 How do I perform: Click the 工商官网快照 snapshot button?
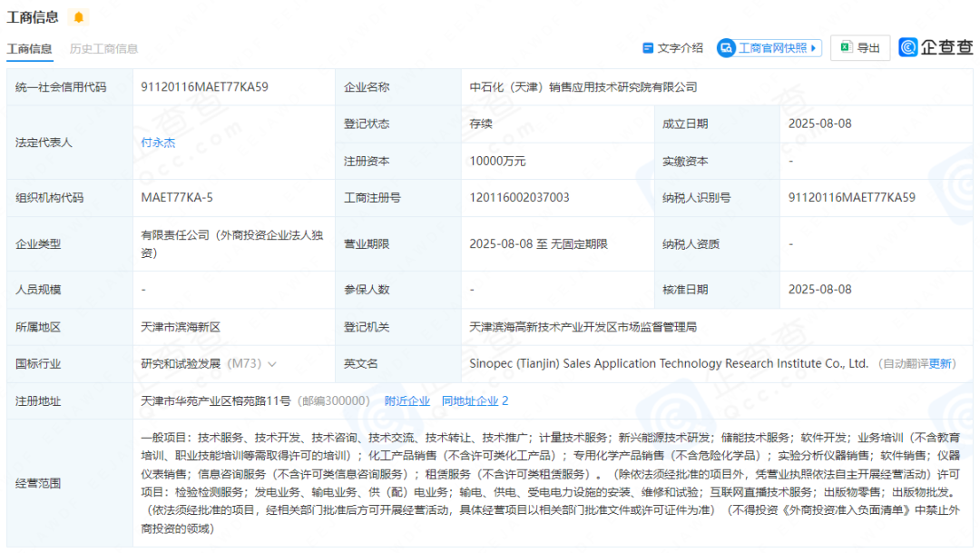(769, 48)
